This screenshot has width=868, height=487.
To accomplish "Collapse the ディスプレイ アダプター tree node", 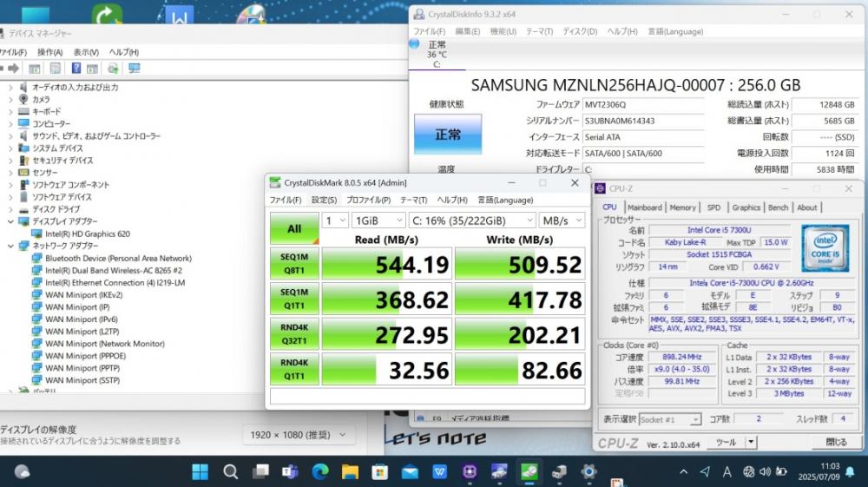I will (10, 221).
